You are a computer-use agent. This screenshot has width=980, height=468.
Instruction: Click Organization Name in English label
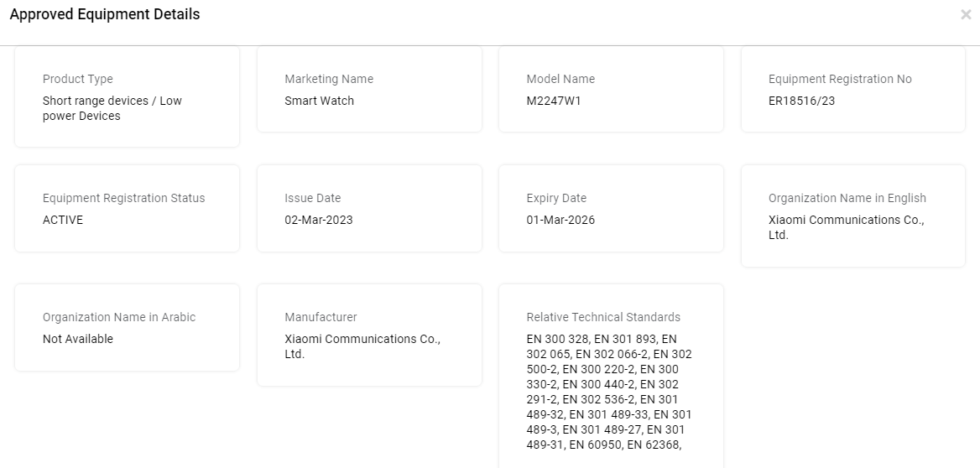tap(847, 198)
